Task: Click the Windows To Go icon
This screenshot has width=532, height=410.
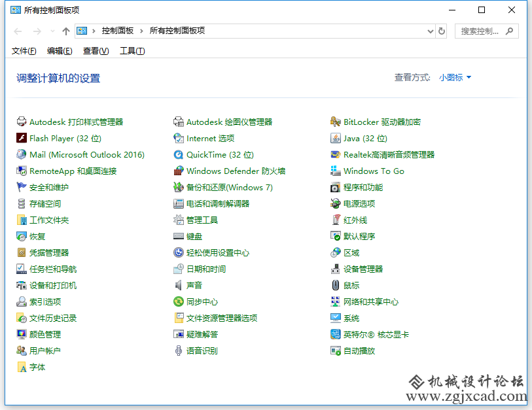Action: [x=336, y=171]
